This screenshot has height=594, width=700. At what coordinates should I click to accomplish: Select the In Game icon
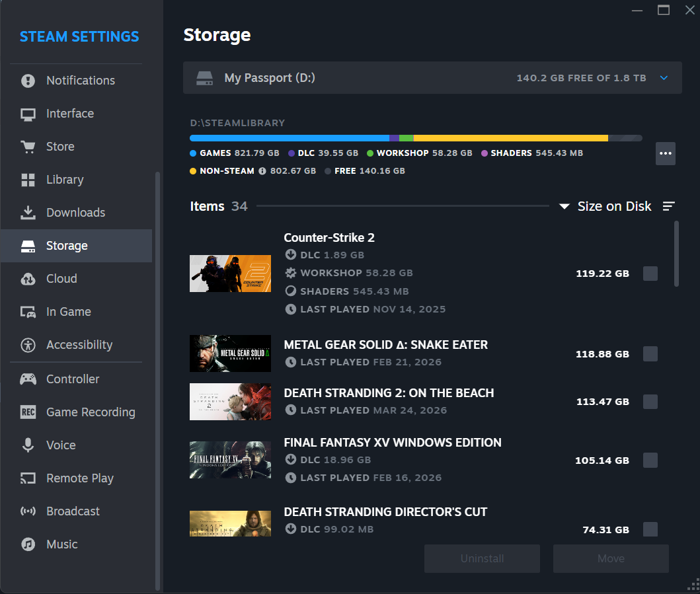coord(28,312)
